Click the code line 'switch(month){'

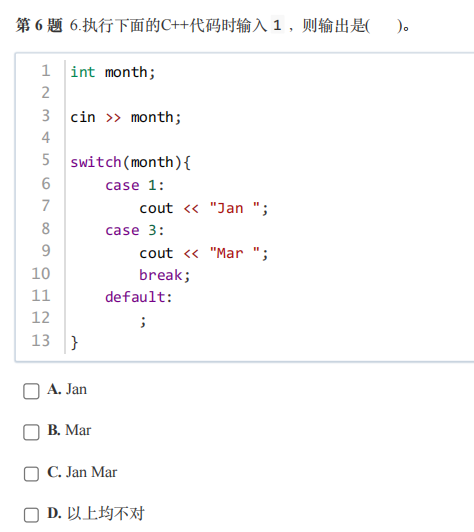[131, 162]
